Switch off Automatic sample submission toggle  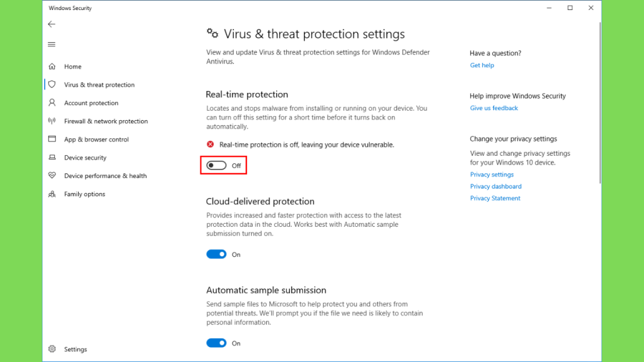(x=216, y=343)
